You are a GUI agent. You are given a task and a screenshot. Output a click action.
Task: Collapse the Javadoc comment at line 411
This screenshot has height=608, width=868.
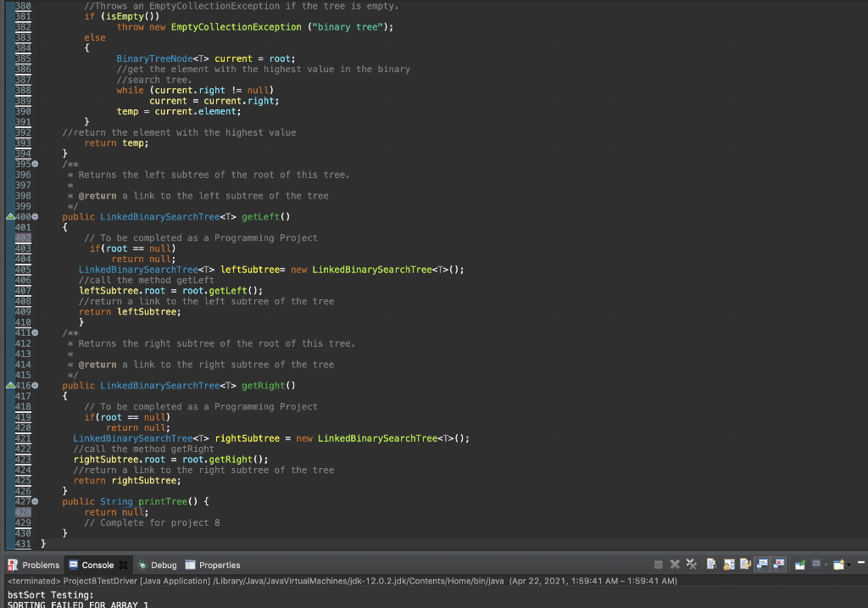(x=35, y=332)
